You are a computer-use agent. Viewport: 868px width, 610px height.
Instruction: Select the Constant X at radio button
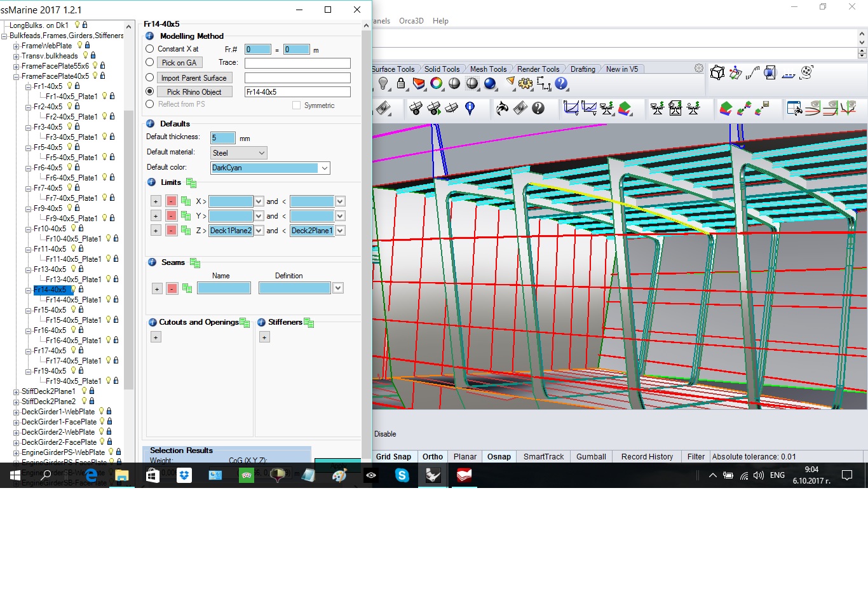[150, 49]
